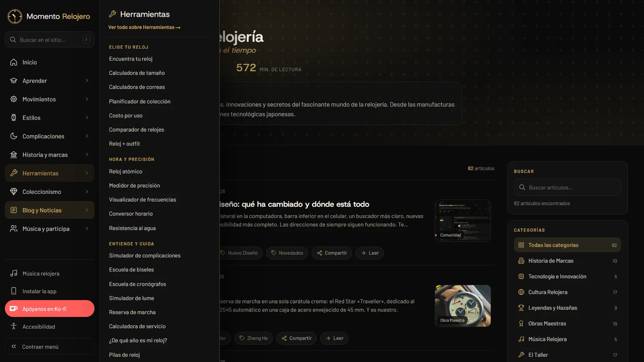Click the Música relojera note icon

14,274
